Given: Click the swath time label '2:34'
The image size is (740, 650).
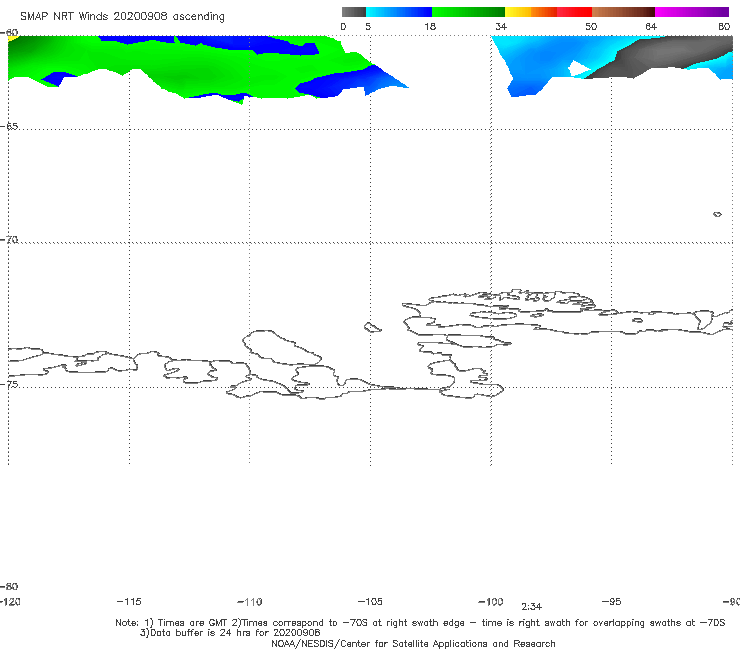Looking at the screenshot, I should tap(531, 607).
